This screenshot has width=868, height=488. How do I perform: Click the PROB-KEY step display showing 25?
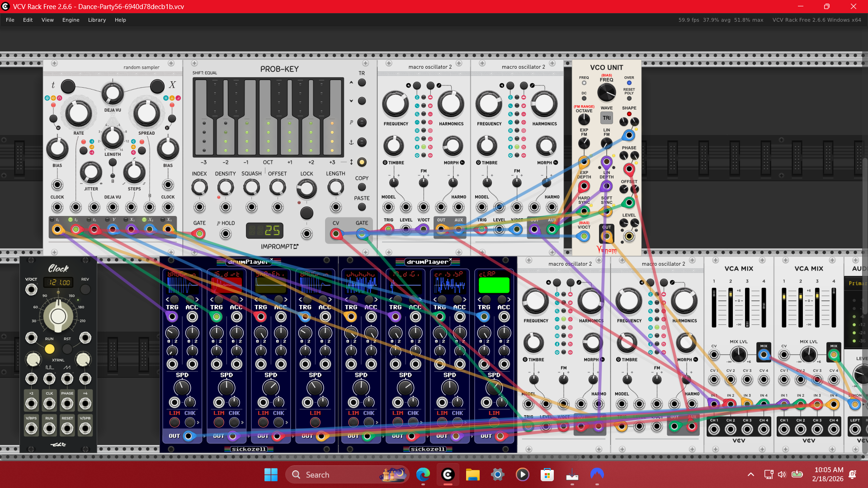point(264,231)
